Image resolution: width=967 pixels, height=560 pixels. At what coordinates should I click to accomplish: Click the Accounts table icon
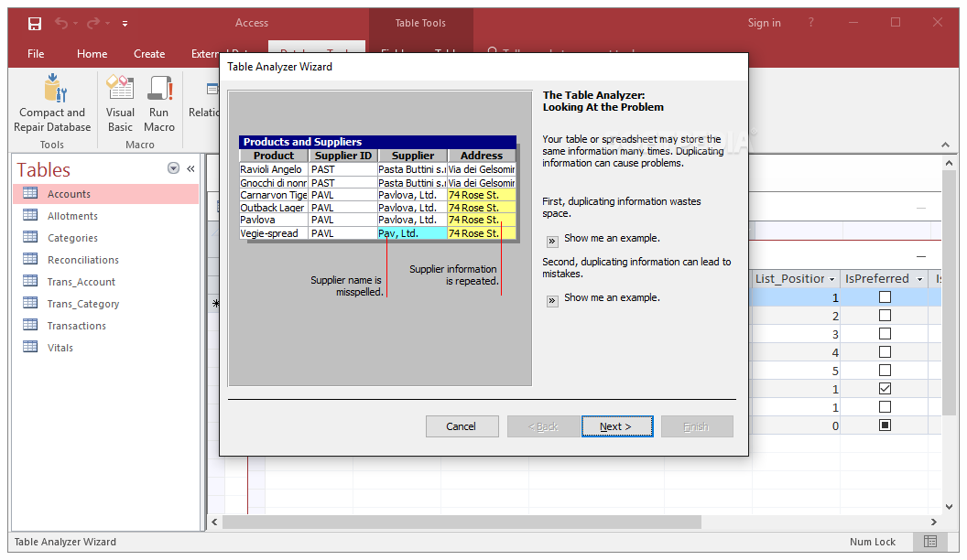30,193
